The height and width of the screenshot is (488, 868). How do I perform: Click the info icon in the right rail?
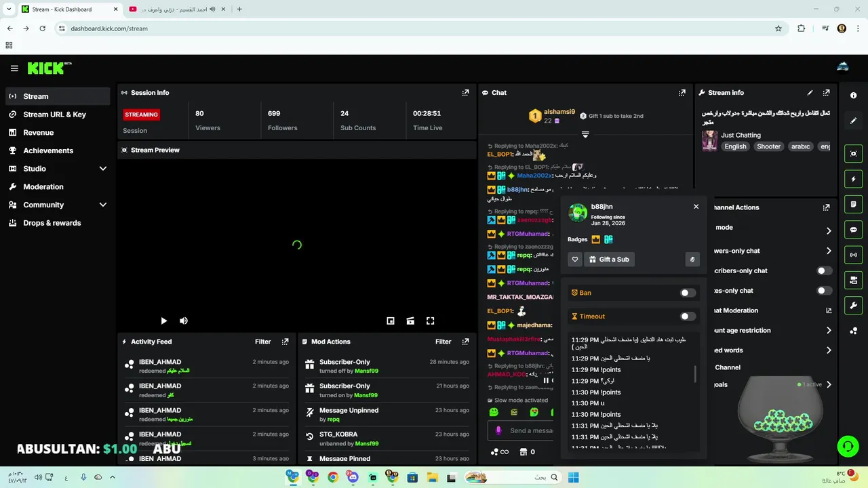[853, 96]
